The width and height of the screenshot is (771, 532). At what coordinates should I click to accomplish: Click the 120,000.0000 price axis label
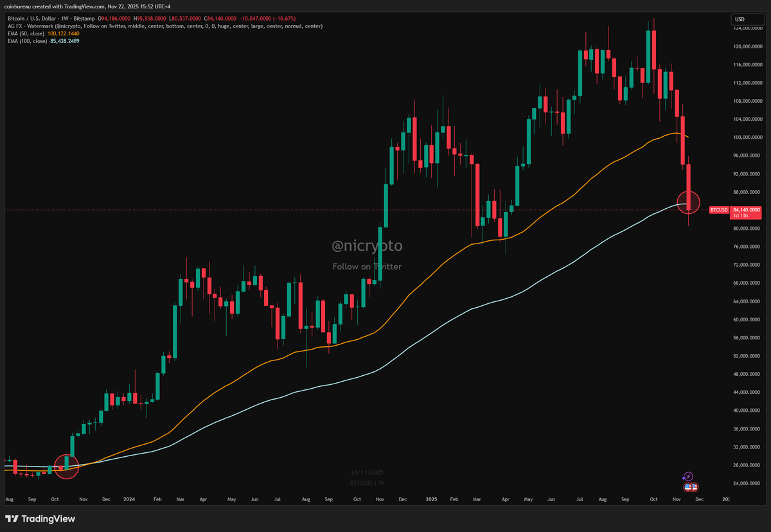point(747,46)
